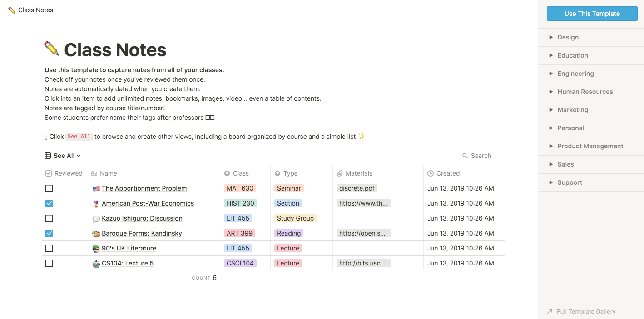Uncheck Reviewed for American Post-War Economics
Image resolution: width=644 pixels, height=319 pixels.
pos(49,203)
